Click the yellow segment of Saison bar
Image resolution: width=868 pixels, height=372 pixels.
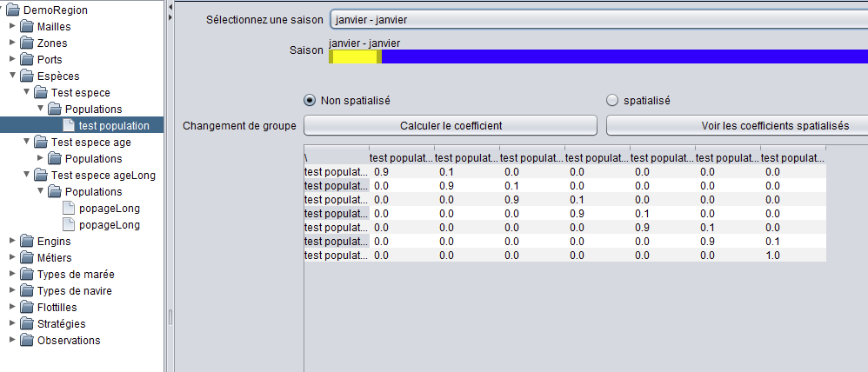[355, 56]
